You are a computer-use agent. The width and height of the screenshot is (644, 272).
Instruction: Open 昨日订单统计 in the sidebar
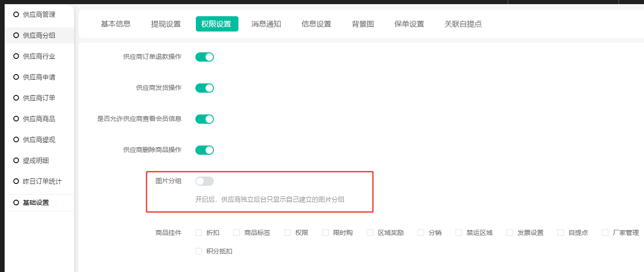(x=42, y=181)
